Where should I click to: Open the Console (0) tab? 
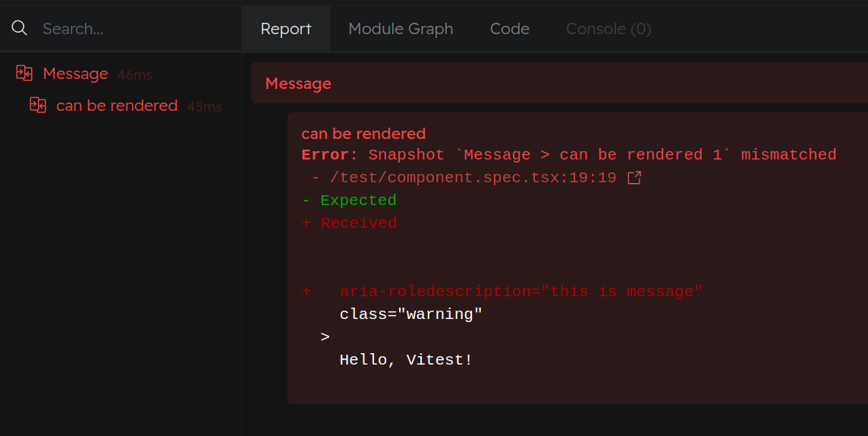[x=609, y=29]
